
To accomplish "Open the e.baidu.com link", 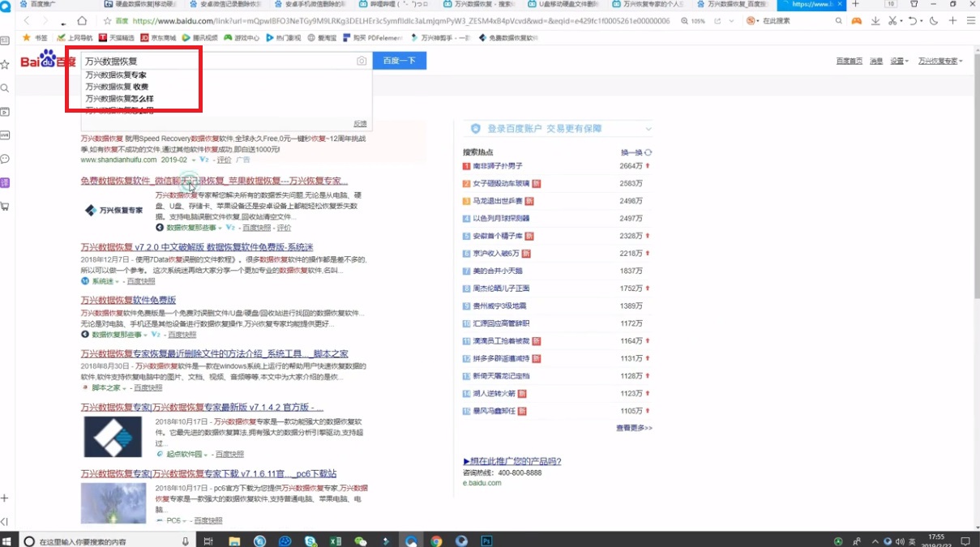I will (x=482, y=483).
